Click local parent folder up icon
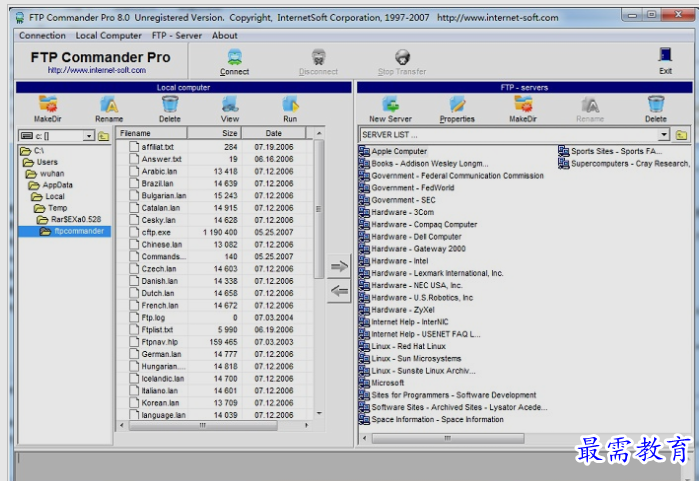The width and height of the screenshot is (699, 481). tap(103, 136)
